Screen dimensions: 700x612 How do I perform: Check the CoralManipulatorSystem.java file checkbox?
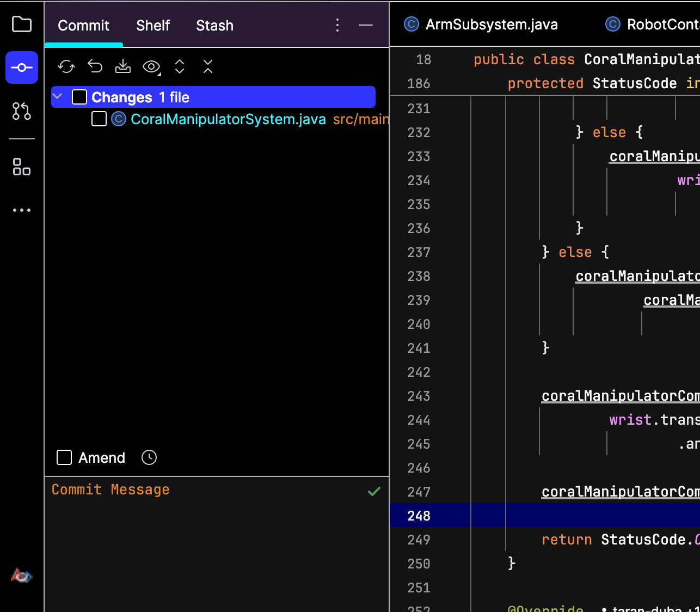[99, 119]
